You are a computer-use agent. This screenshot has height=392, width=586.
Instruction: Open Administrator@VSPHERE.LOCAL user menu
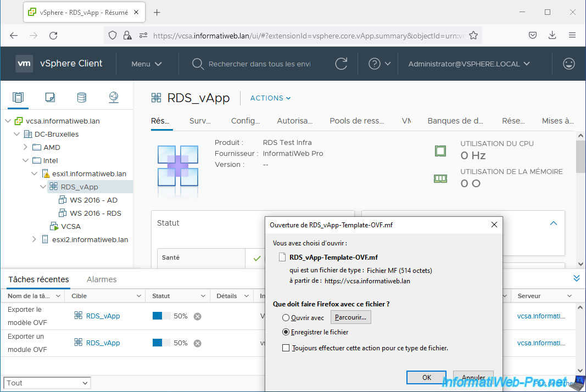pos(468,64)
